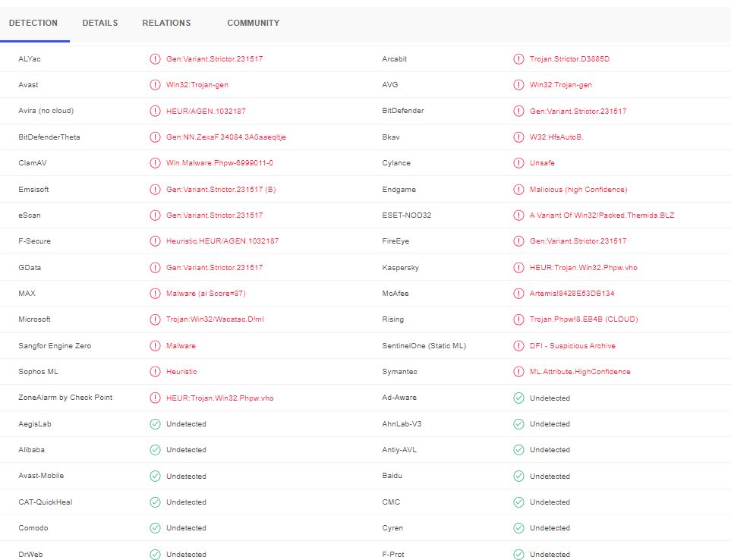Select HEUR/AGEN.1032187 in Avira row

coord(206,111)
